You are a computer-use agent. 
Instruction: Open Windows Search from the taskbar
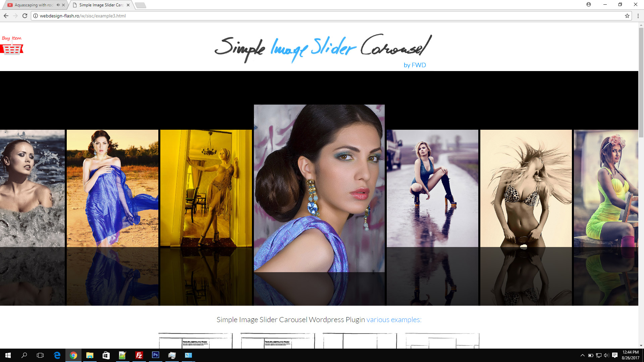23,356
